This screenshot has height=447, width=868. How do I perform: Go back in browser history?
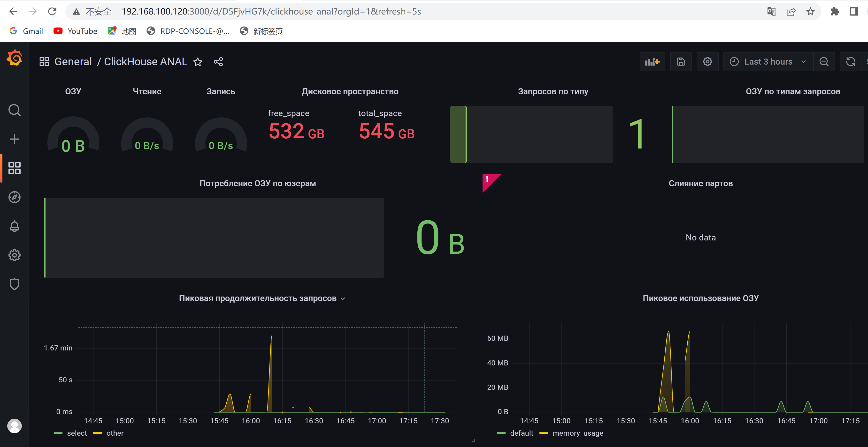pos(13,11)
